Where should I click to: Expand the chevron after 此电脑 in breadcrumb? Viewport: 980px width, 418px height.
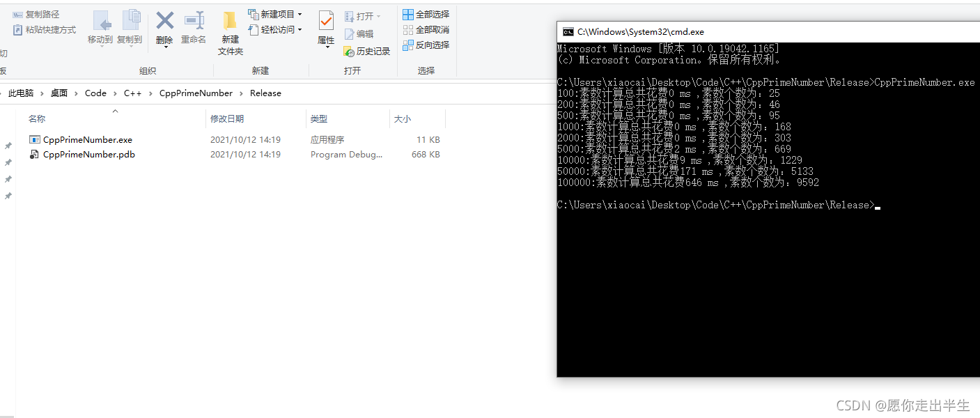[42, 93]
